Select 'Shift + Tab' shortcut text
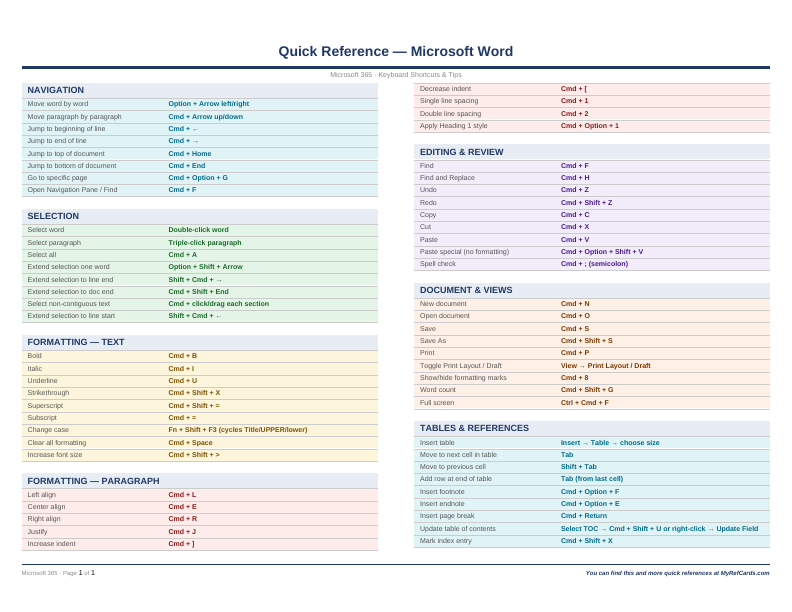 (x=579, y=467)
